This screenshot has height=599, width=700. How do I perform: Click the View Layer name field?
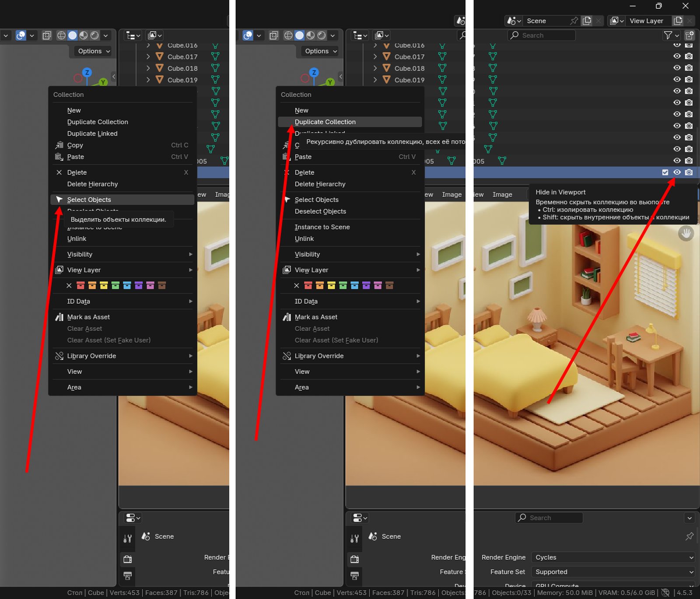coord(646,21)
